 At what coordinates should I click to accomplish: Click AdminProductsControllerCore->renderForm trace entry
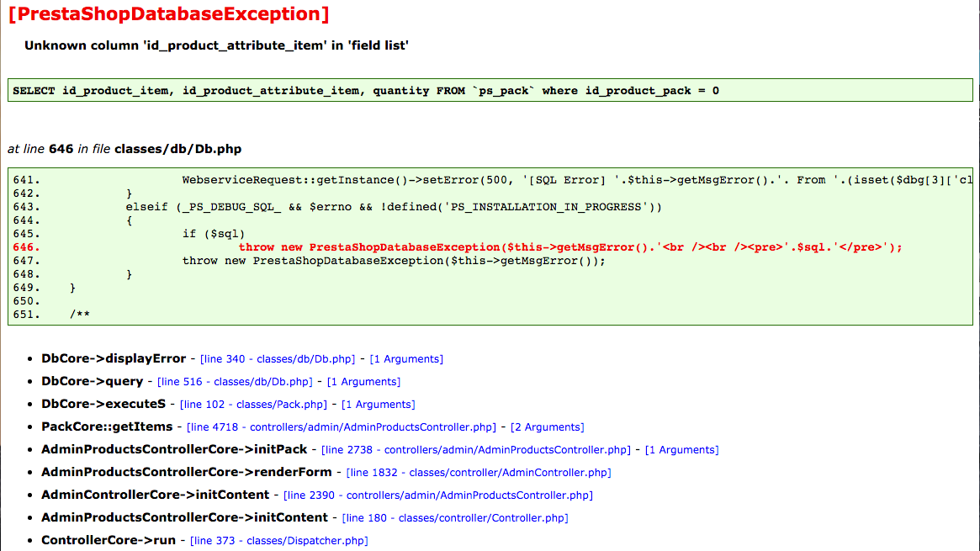(x=186, y=472)
